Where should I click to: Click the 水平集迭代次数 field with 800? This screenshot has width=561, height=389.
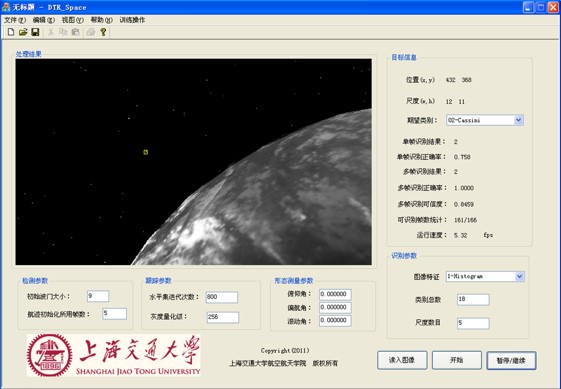pyautogui.click(x=222, y=297)
